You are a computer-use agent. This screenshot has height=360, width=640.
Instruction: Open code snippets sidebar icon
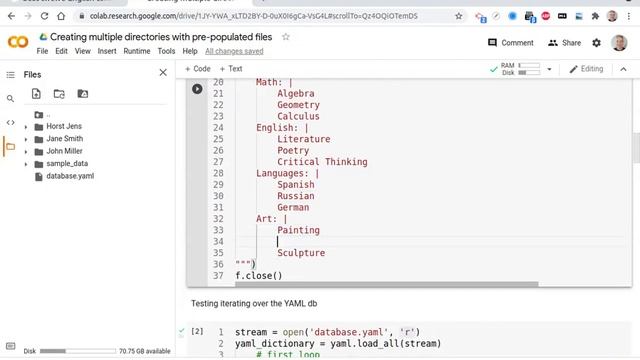[11, 122]
